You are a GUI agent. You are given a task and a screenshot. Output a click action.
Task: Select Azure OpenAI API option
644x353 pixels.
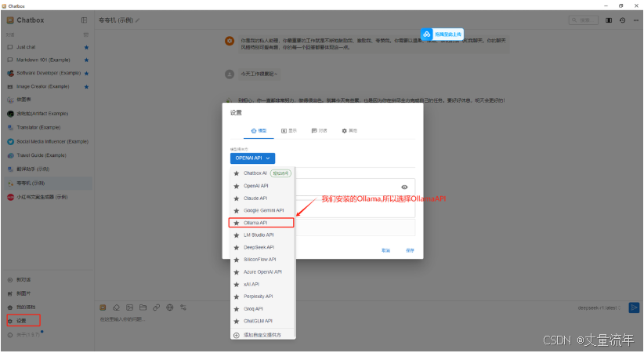(262, 272)
